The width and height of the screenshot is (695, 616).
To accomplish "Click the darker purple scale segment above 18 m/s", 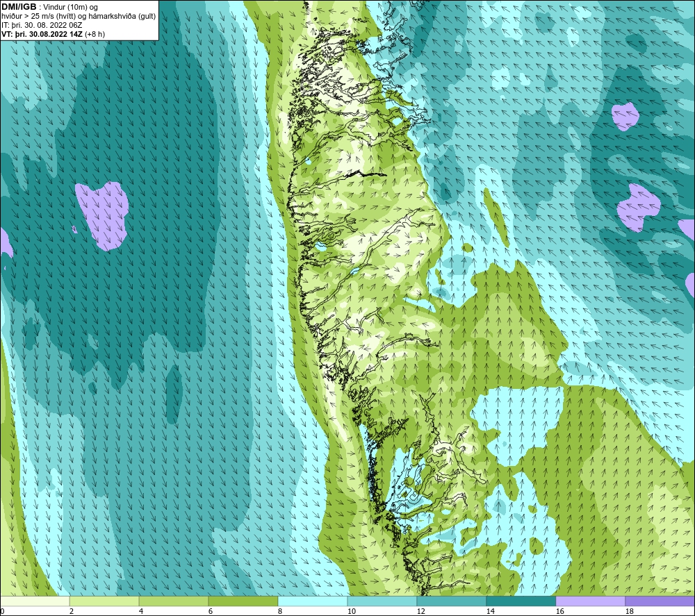I will [660, 601].
